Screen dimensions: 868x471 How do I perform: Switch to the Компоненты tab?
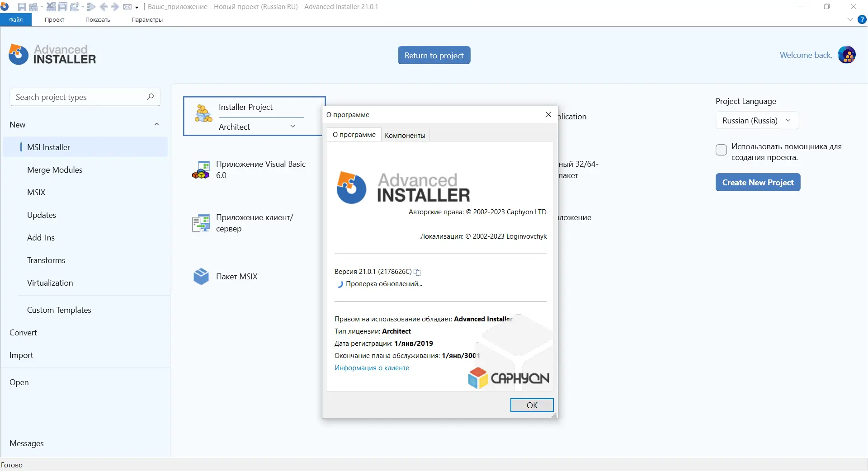coord(405,135)
